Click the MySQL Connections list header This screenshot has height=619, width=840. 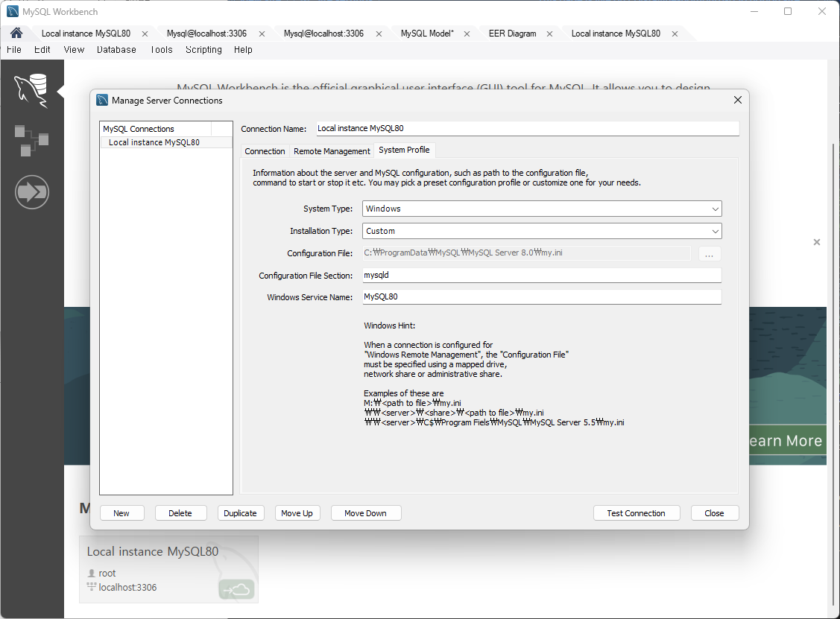tap(156, 129)
